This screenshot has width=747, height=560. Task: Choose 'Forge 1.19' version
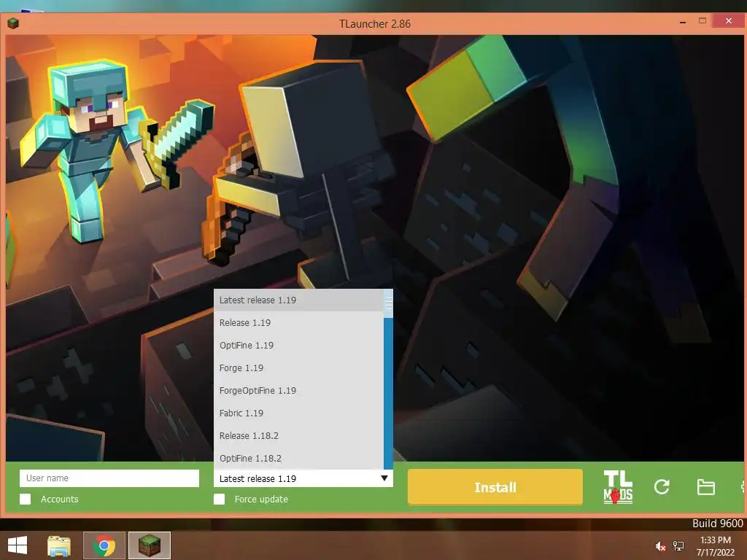tap(298, 367)
